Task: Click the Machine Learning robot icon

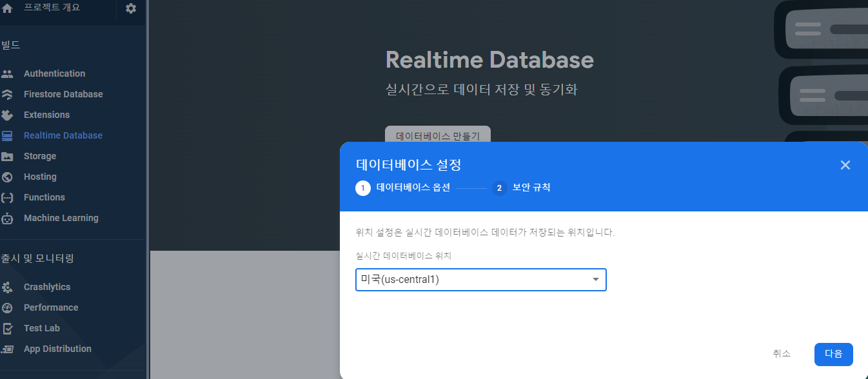Action: pyautogui.click(x=7, y=218)
